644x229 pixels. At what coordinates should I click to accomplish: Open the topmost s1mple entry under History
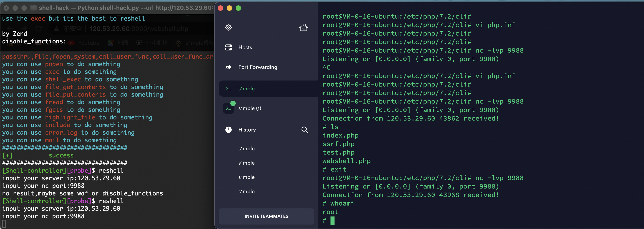coord(246,148)
